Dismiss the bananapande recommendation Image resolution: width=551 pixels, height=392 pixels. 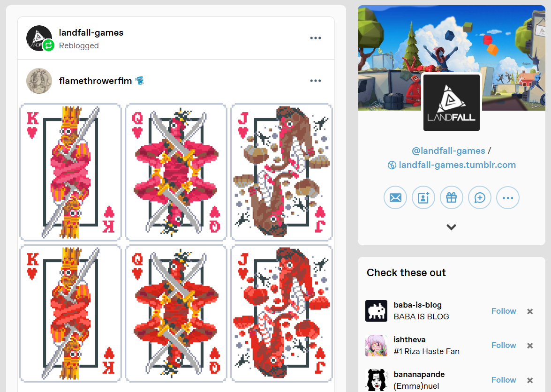click(530, 380)
